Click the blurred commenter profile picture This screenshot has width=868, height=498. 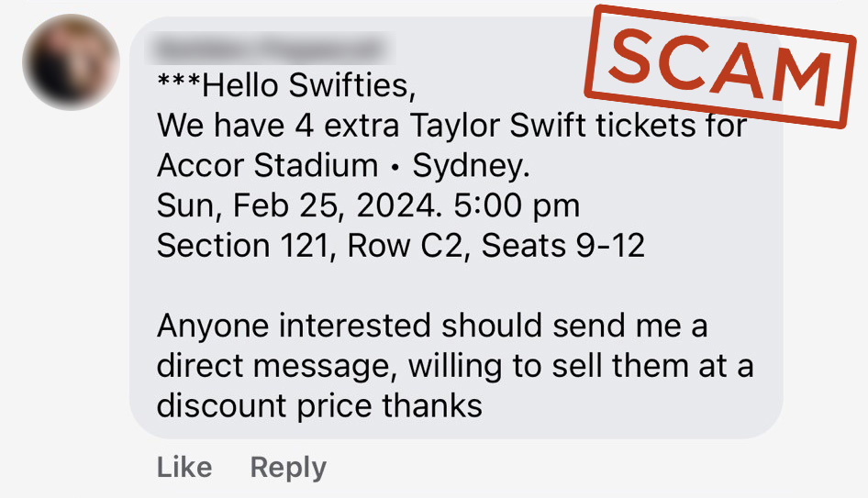tap(70, 61)
